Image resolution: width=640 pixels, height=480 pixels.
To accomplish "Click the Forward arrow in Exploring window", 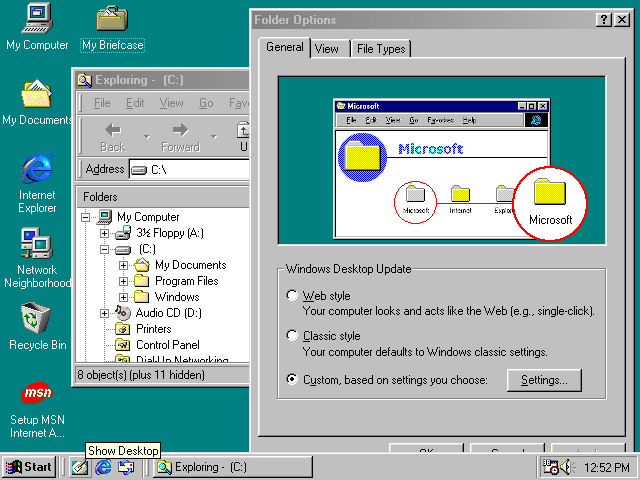I will [x=180, y=137].
